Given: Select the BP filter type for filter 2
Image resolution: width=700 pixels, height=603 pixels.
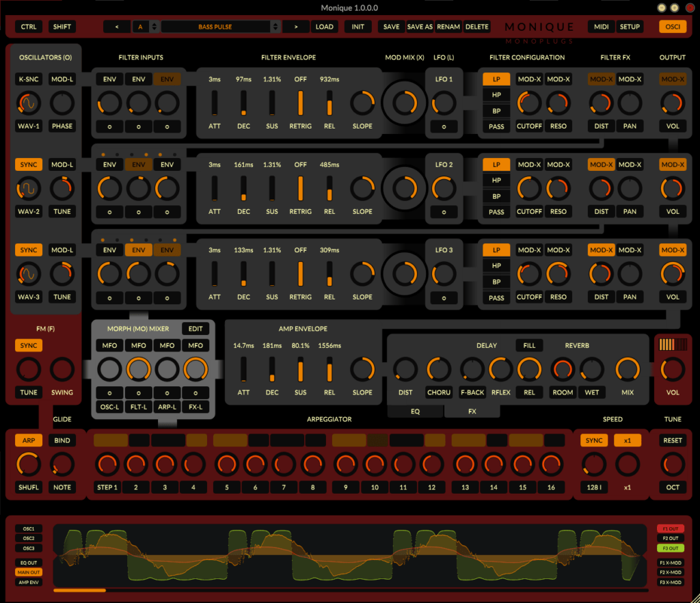Looking at the screenshot, I should [496, 197].
